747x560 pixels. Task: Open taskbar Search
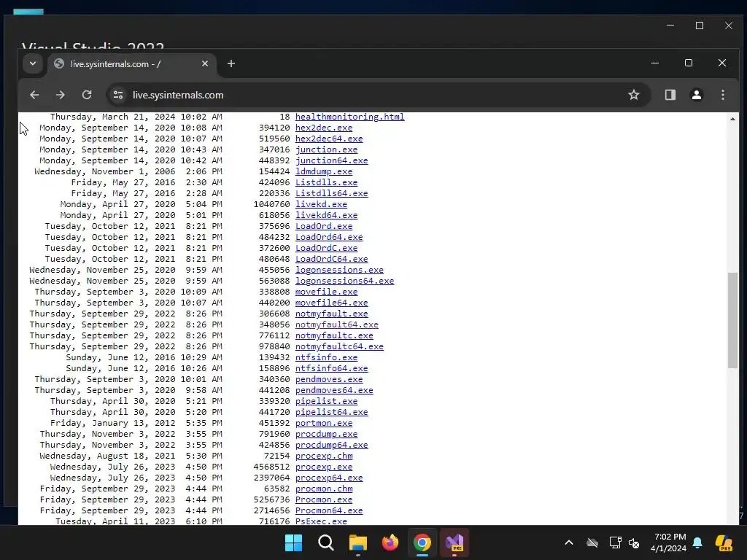point(326,542)
